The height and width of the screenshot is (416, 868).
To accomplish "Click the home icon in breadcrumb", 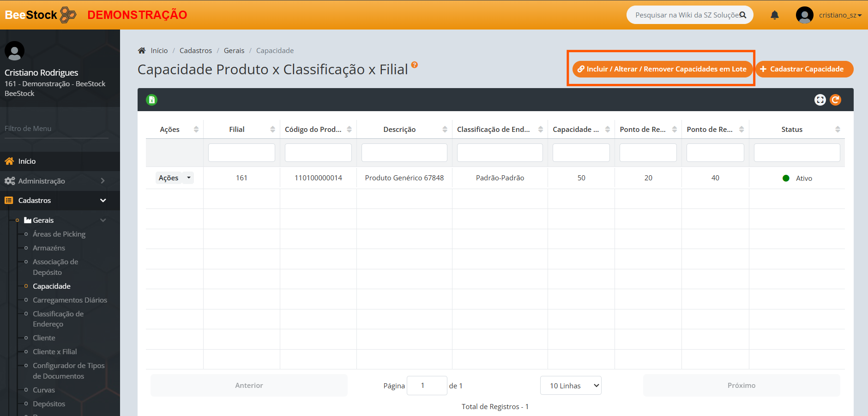I will [142, 51].
